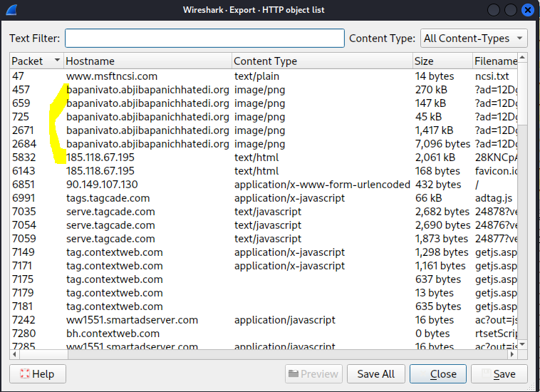Sort by the Packet column header
This screenshot has height=392, width=540.
click(36, 61)
